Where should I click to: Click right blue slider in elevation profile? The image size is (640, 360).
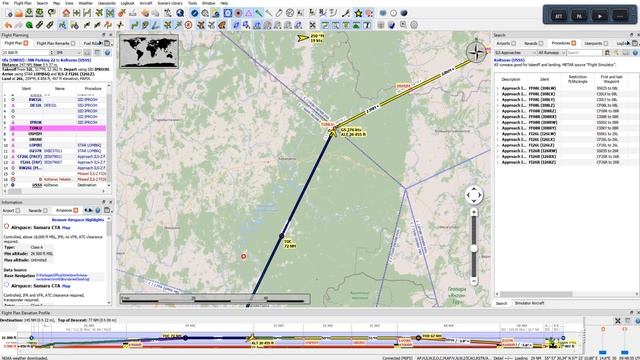click(624, 352)
